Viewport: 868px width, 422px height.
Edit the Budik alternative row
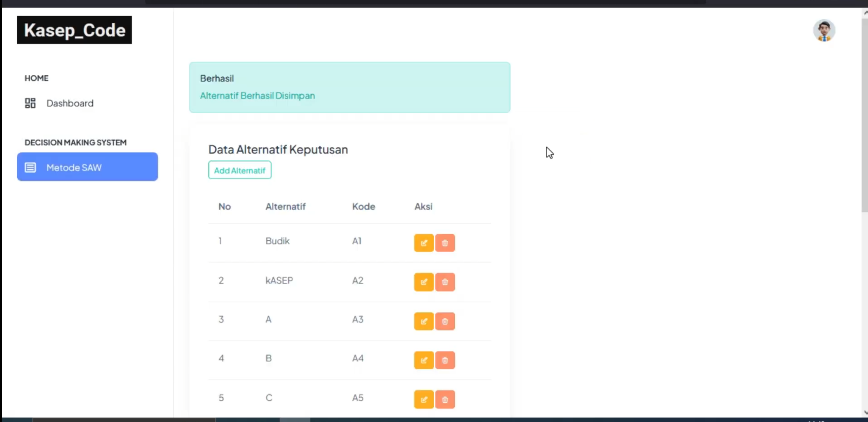tap(423, 243)
